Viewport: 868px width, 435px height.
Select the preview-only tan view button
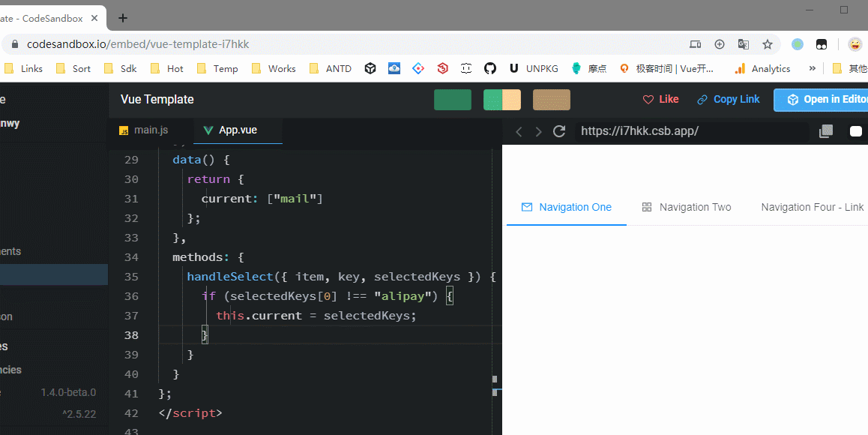[552, 100]
